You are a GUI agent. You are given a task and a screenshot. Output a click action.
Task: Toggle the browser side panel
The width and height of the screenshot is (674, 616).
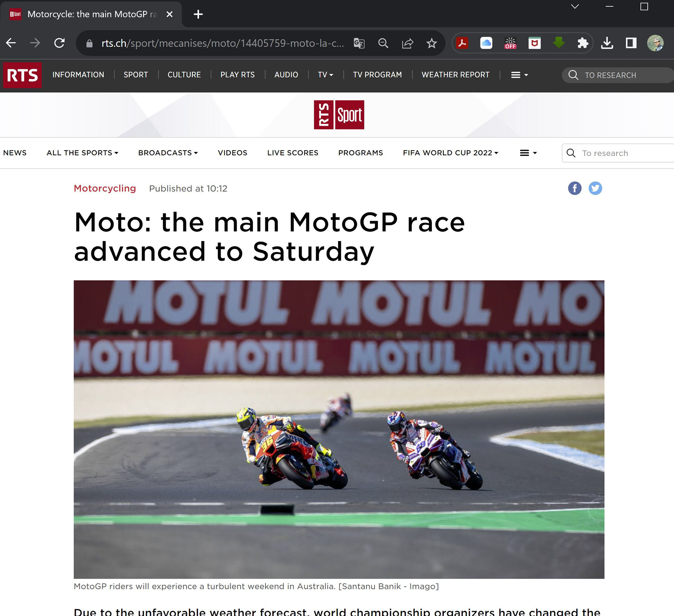click(631, 43)
